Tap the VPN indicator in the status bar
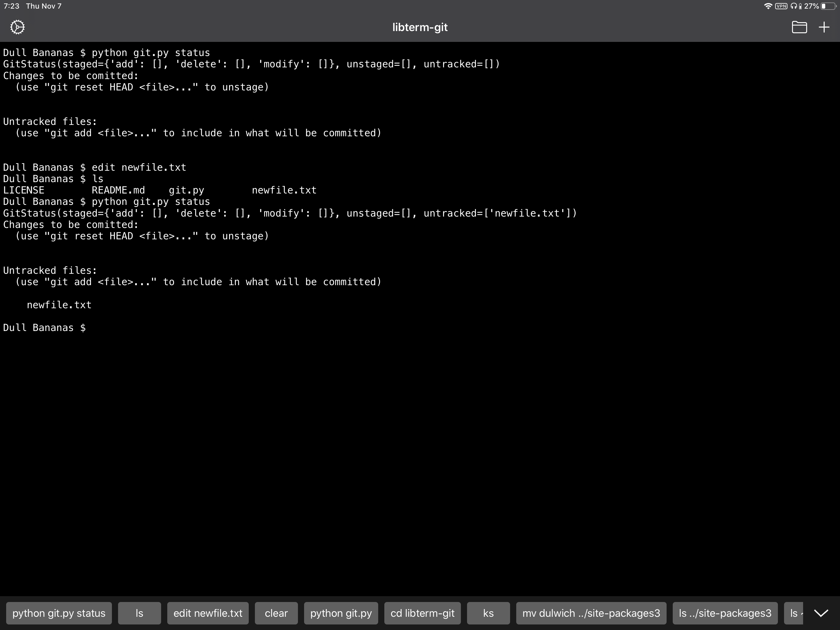Screen dimensions: 840x630 (x=781, y=6)
